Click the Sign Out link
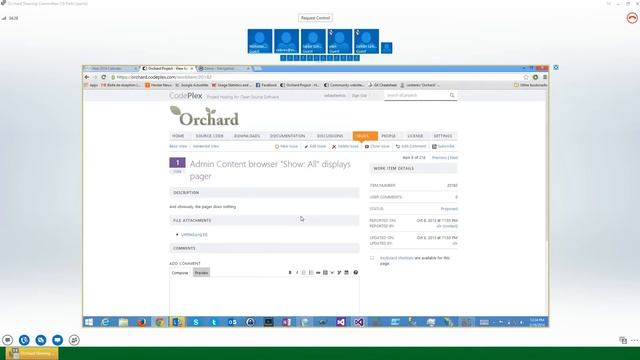 [359, 96]
